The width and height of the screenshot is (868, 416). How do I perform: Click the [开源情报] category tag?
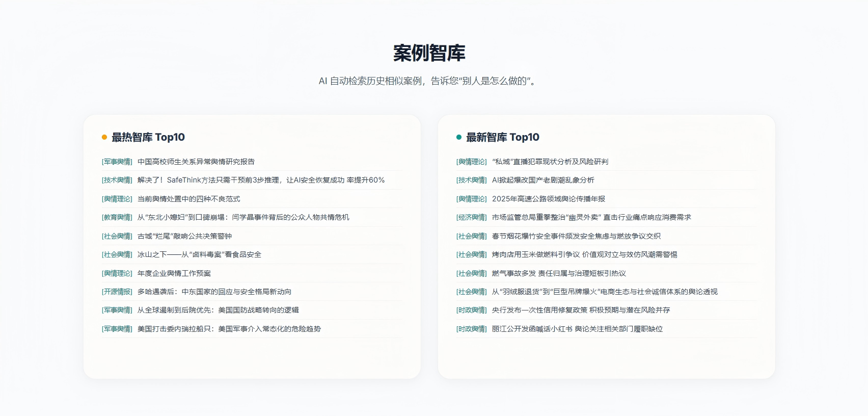click(x=117, y=292)
